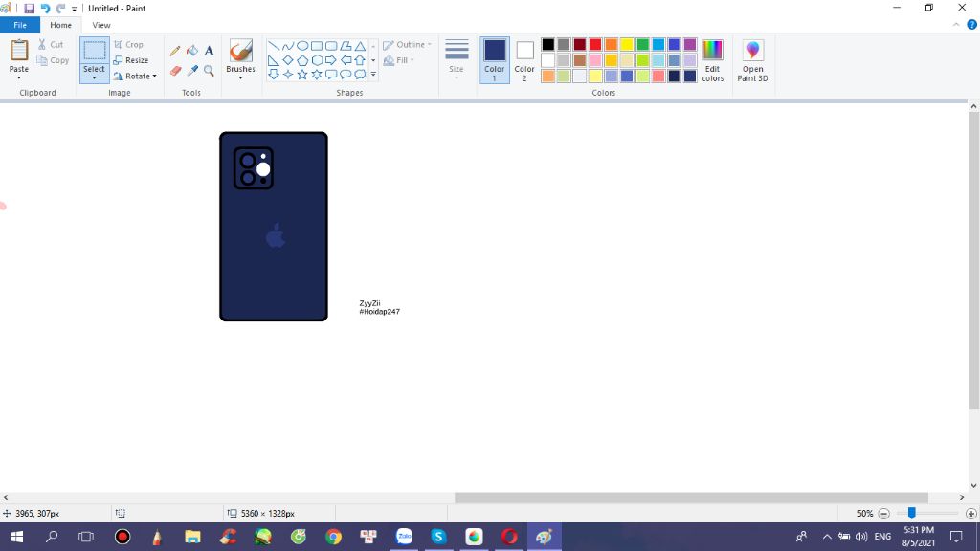
Task: Choose the Diamond shape
Action: pos(287,60)
